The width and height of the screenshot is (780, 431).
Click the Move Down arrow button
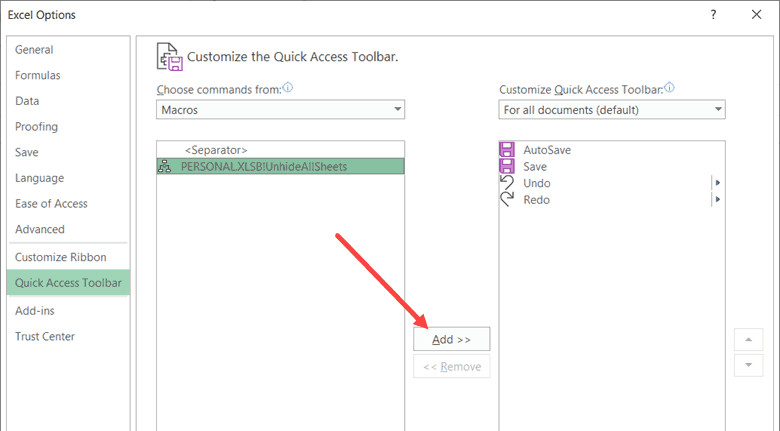[748, 365]
